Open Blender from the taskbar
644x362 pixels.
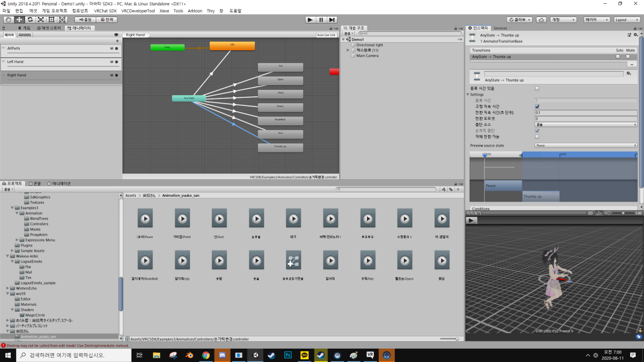click(189, 355)
